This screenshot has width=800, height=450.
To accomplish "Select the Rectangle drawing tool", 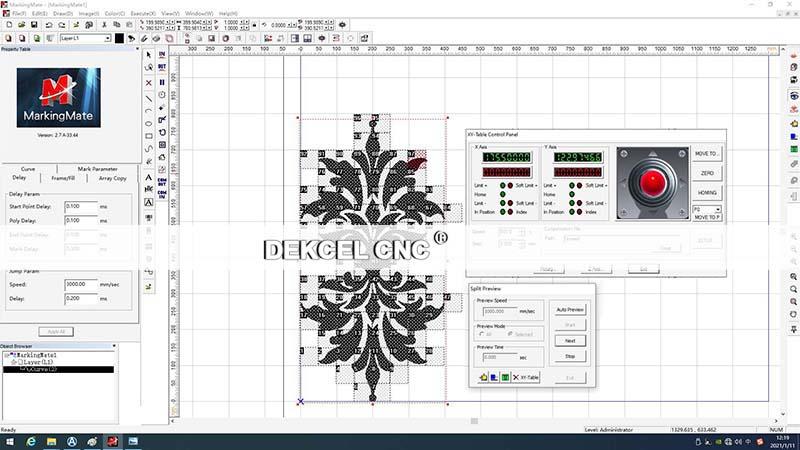I will pos(148,136).
